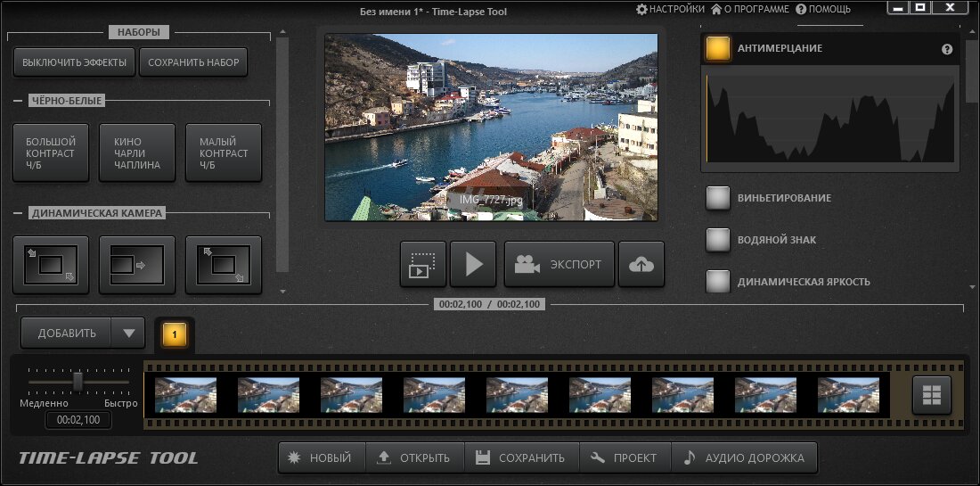
Task: Click the Сохранить набор button
Action: pyautogui.click(x=192, y=62)
